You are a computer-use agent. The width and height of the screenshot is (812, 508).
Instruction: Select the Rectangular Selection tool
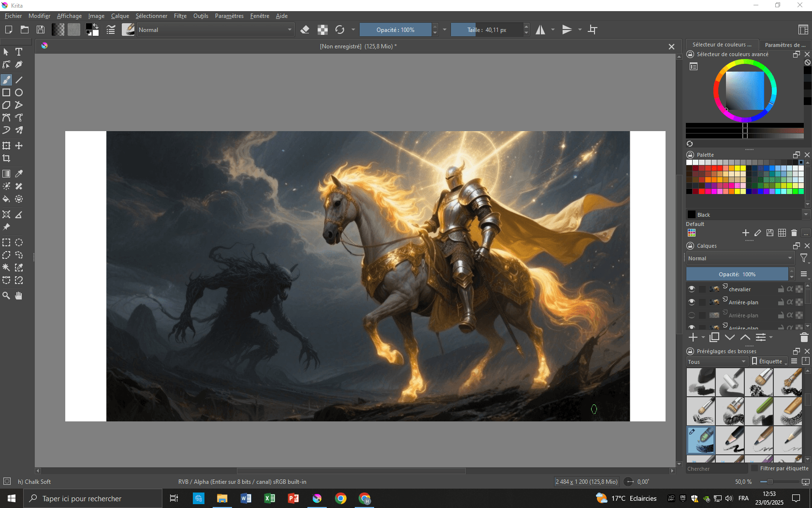[6, 242]
